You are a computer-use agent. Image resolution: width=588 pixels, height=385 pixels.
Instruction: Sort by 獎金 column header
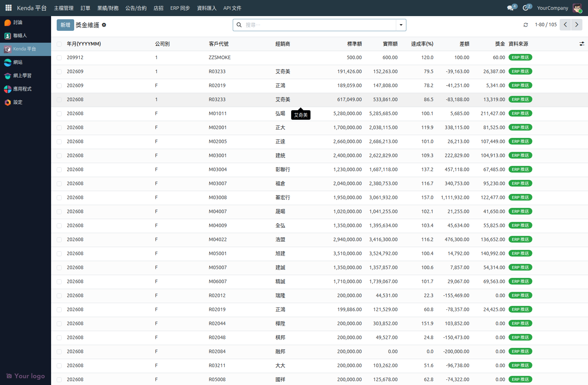click(x=500, y=44)
